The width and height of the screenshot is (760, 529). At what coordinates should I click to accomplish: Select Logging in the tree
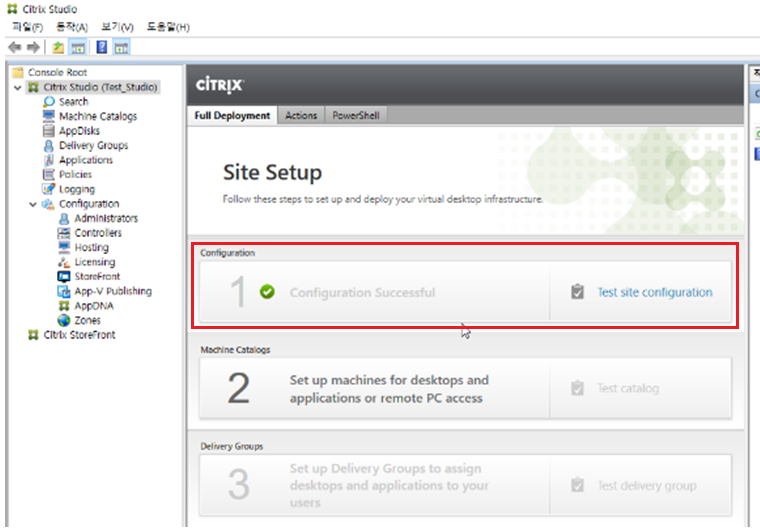coord(77,190)
